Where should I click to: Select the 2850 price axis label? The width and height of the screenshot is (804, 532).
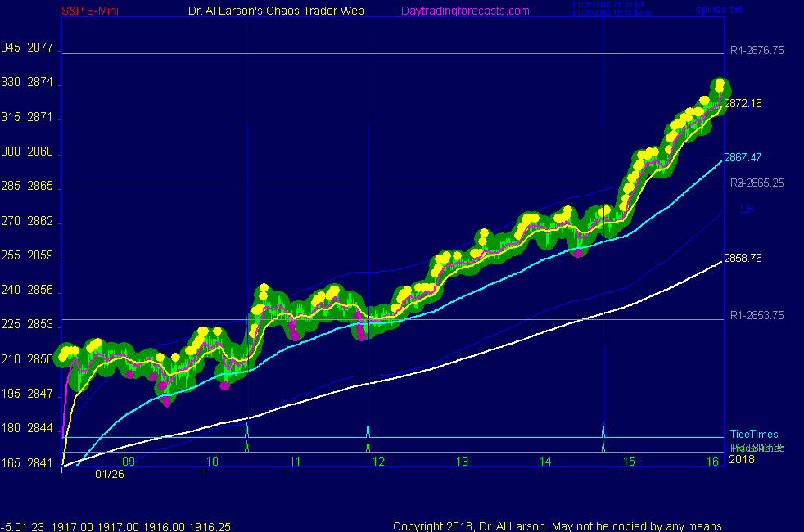pos(40,359)
